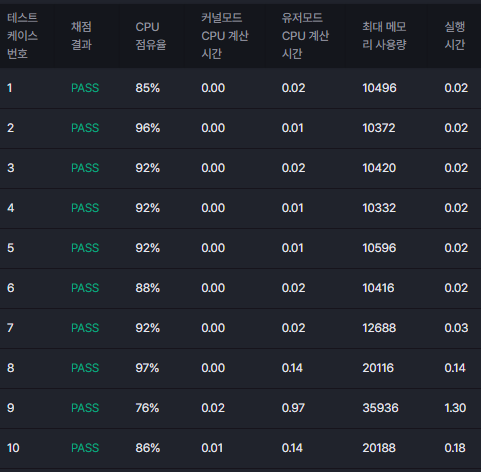Select PASS result for test case 7
Viewport: 481px width, 472px height.
click(85, 328)
